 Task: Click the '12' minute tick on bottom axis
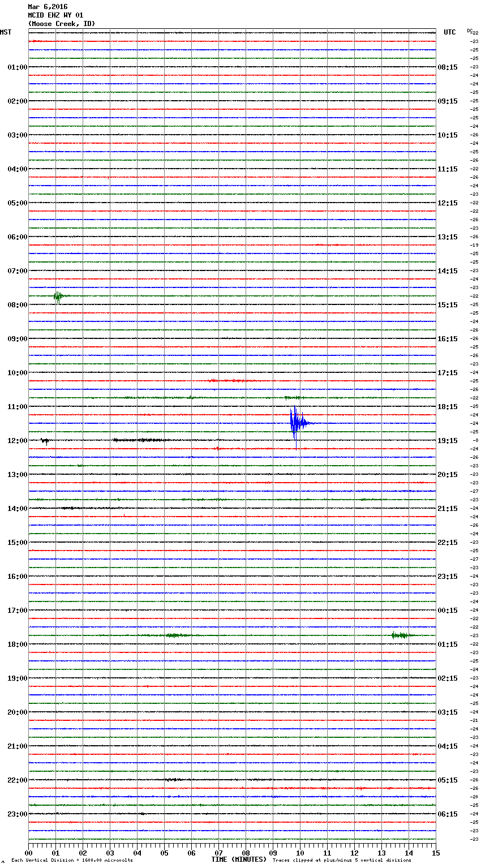[355, 853]
